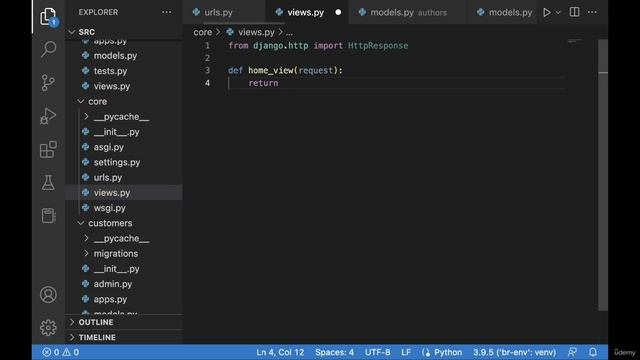The image size is (640, 360).
Task: Select interpreter 3.9.5 ('br-env': venv)
Action: [x=514, y=352]
